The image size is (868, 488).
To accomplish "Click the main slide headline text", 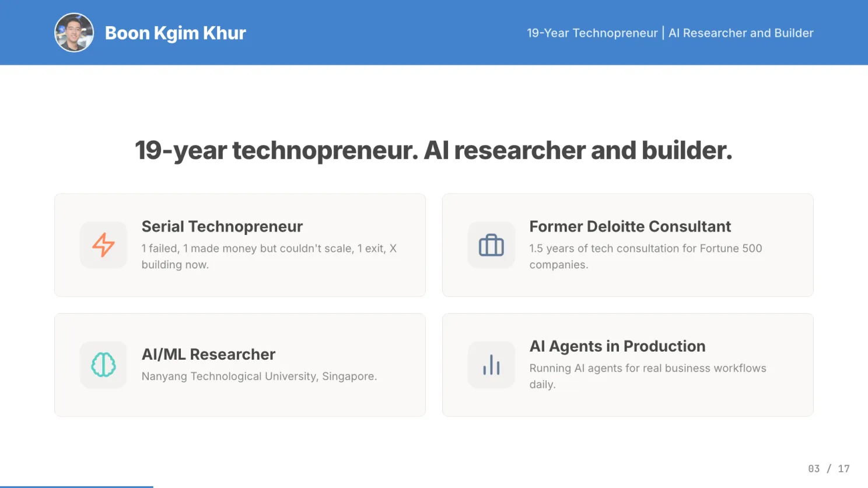I will tap(433, 150).
